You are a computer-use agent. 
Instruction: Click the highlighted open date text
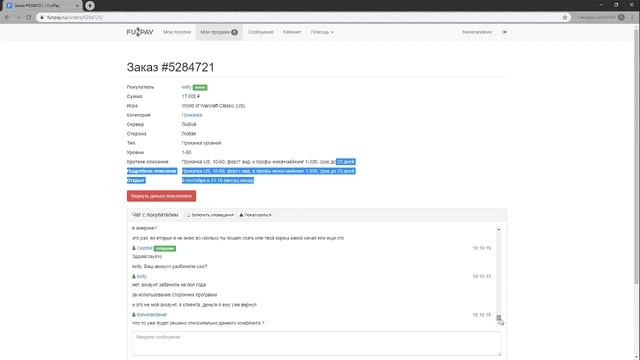pos(218,180)
